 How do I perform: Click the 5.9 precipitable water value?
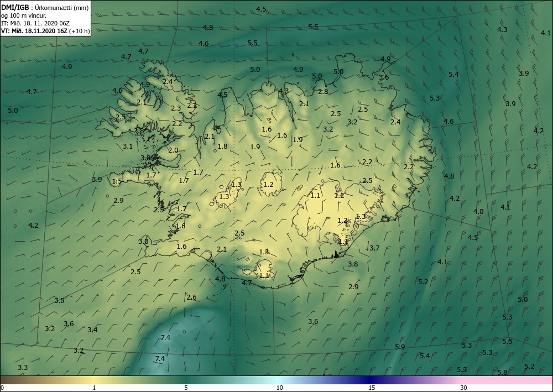[x=400, y=347]
